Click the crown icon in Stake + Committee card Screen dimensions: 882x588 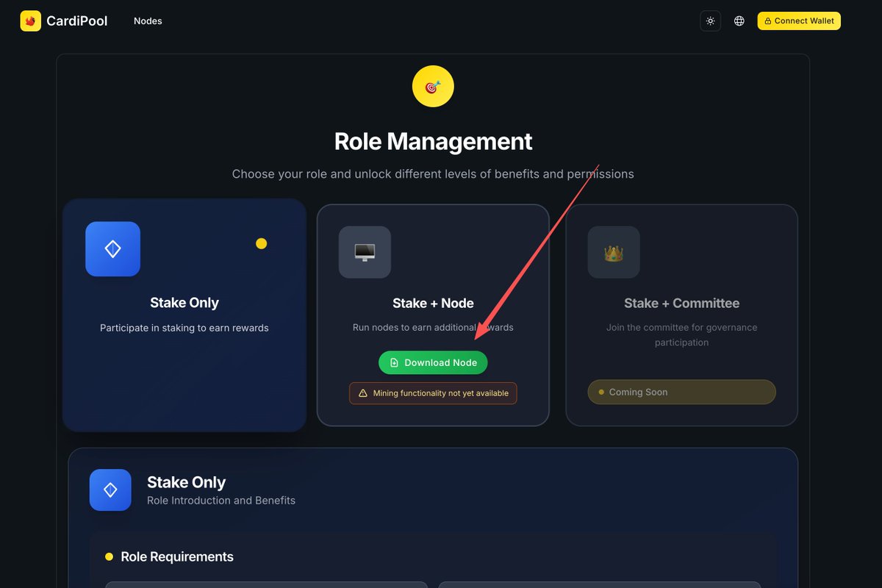click(x=614, y=252)
